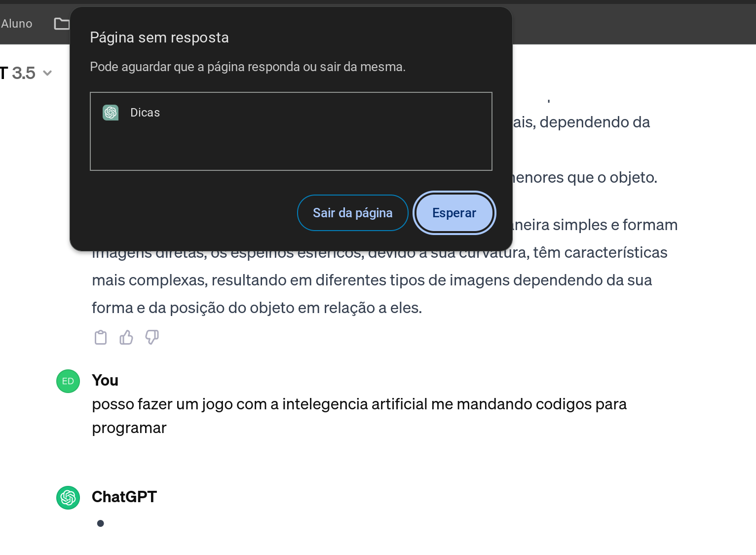This screenshot has height=555, width=756.
Task: Click the Sair da página button
Action: [x=352, y=213]
